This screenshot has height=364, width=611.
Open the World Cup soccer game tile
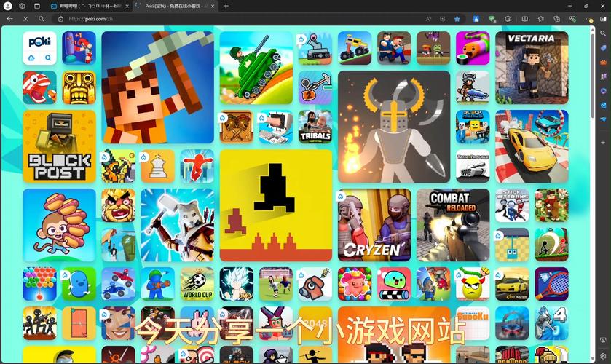pos(197,284)
